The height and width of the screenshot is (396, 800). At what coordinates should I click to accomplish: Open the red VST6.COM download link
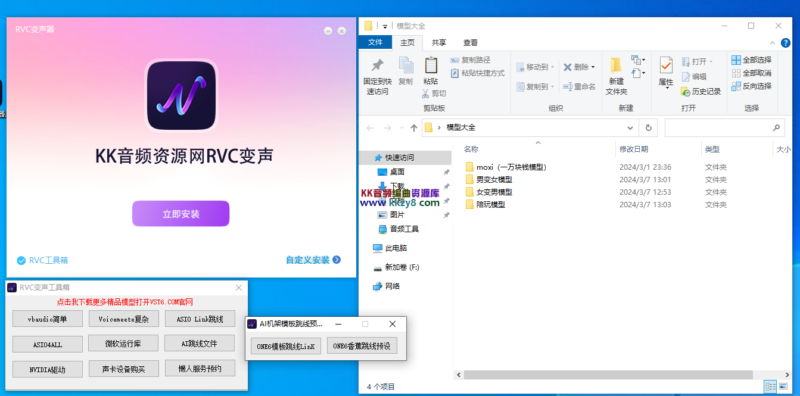(x=125, y=302)
